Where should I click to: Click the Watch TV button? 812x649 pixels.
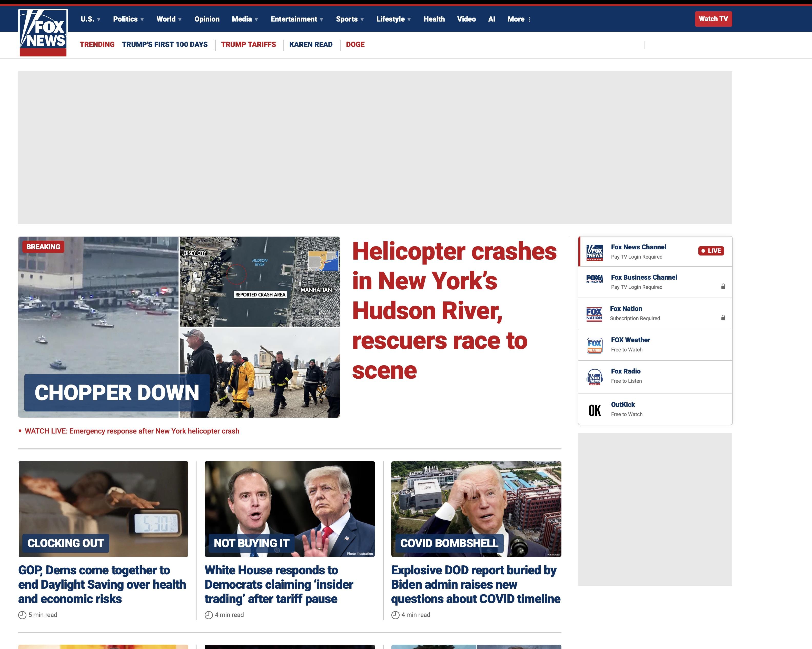713,19
